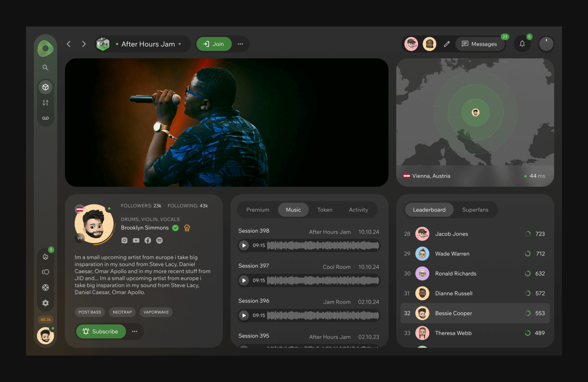The width and height of the screenshot is (588, 382).
Task: Open the artist's Instagram icon
Action: 125,241
